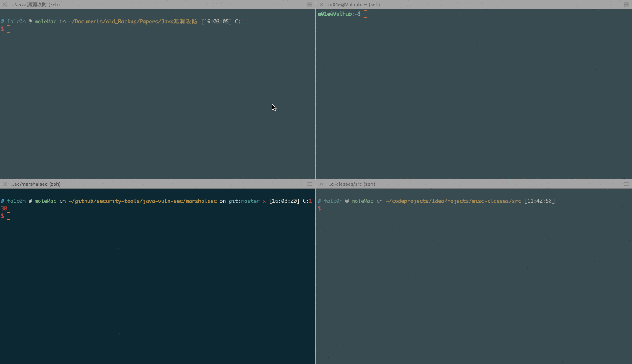Click the m01e@Vulhub prompt text
The image size is (632, 364).
coord(335,14)
